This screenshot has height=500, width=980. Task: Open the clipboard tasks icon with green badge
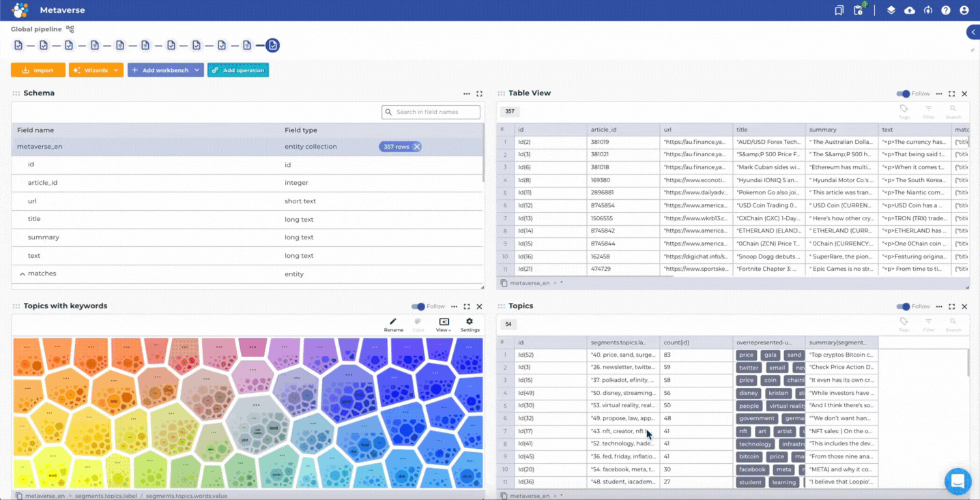(x=859, y=11)
